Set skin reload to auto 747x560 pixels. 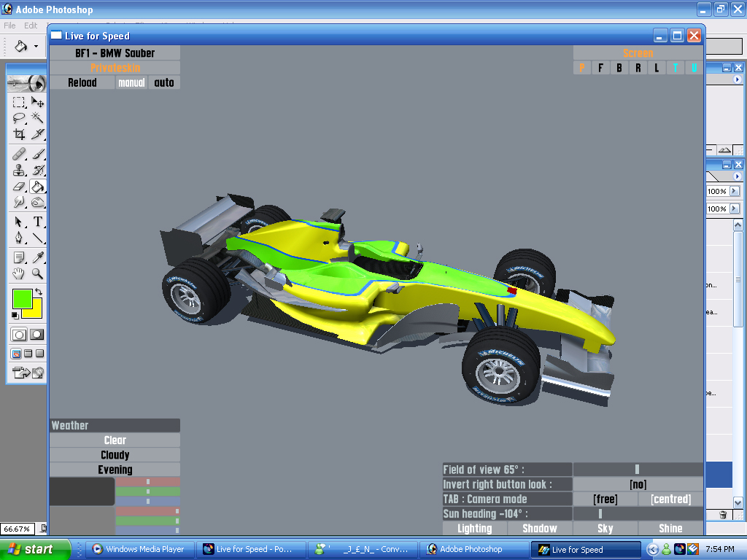click(164, 82)
